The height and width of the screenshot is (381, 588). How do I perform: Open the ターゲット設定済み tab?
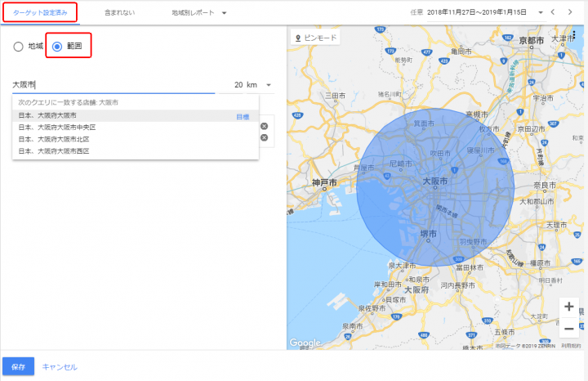[40, 13]
